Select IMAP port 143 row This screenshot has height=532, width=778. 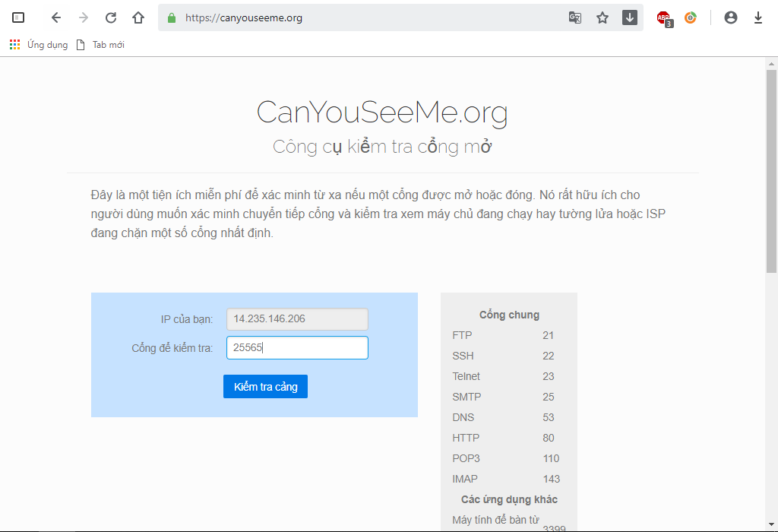click(508, 479)
